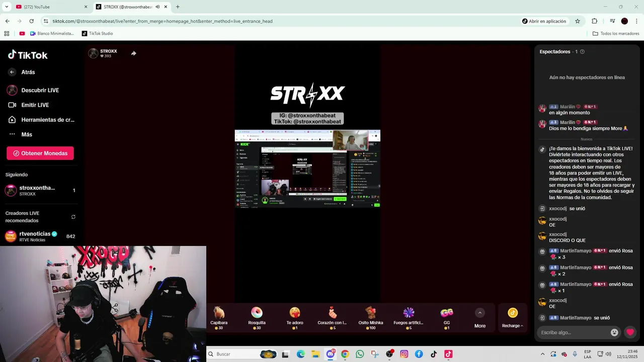Send the Capibara gift

click(x=219, y=318)
